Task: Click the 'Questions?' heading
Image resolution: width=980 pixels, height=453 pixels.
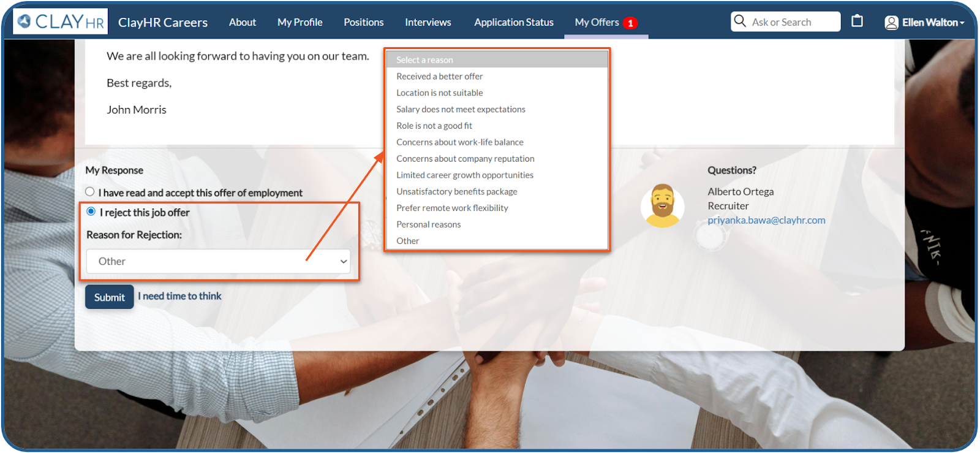Action: 732,170
